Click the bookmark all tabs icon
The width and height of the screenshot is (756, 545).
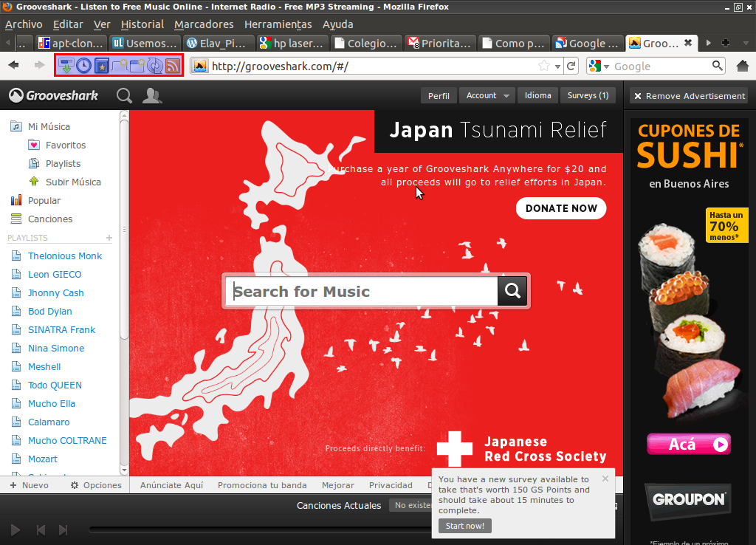[120, 66]
